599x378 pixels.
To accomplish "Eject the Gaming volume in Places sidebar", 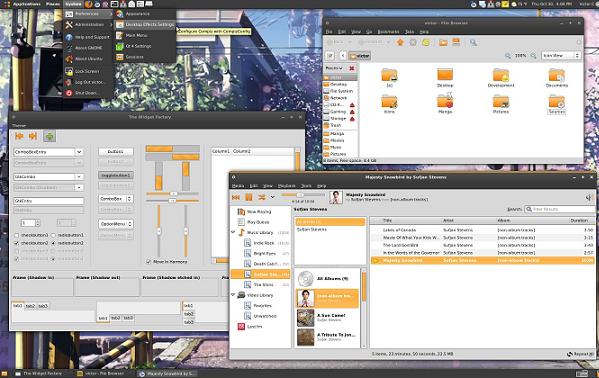I will tap(352, 112).
